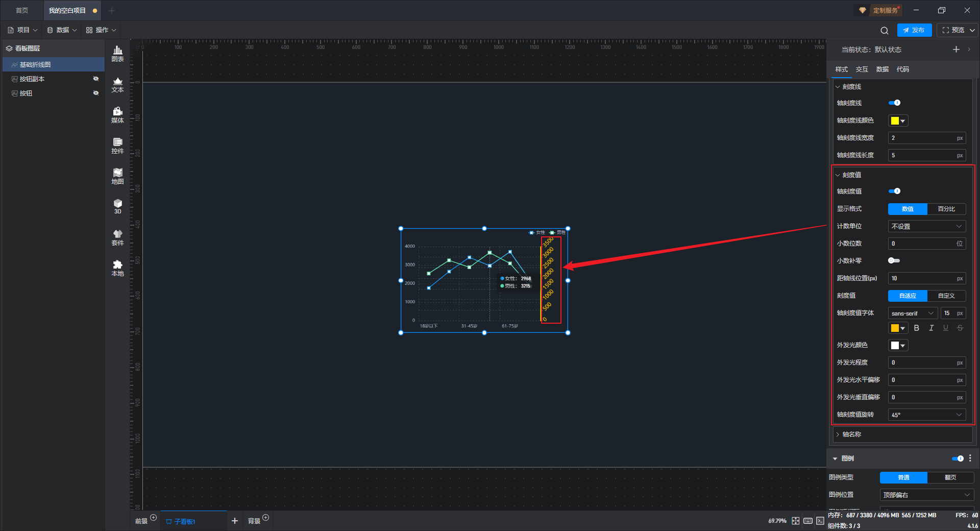This screenshot has width=980, height=531.
Task: Go to the 首页 home tab
Action: pos(22,11)
